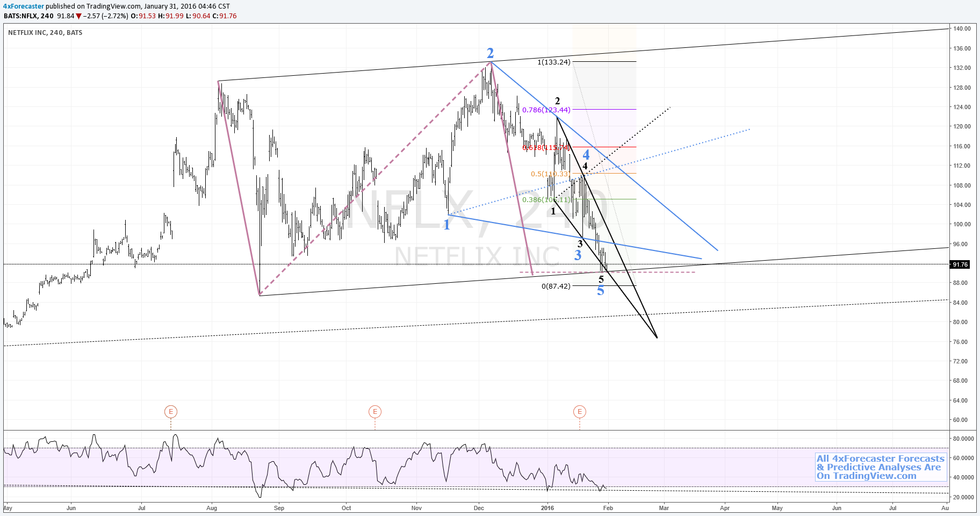The height and width of the screenshot is (516, 980).
Task: Click the 84.00 price axis label
Action: [961, 303]
